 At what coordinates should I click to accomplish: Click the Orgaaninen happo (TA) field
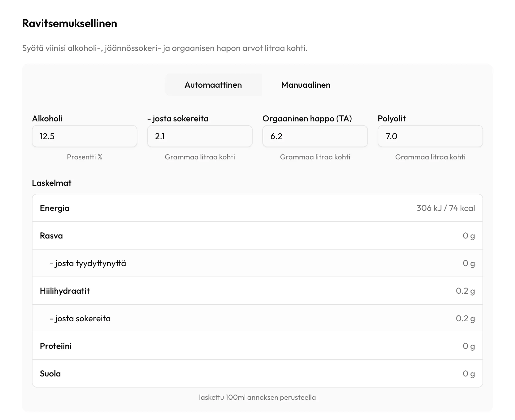point(315,136)
